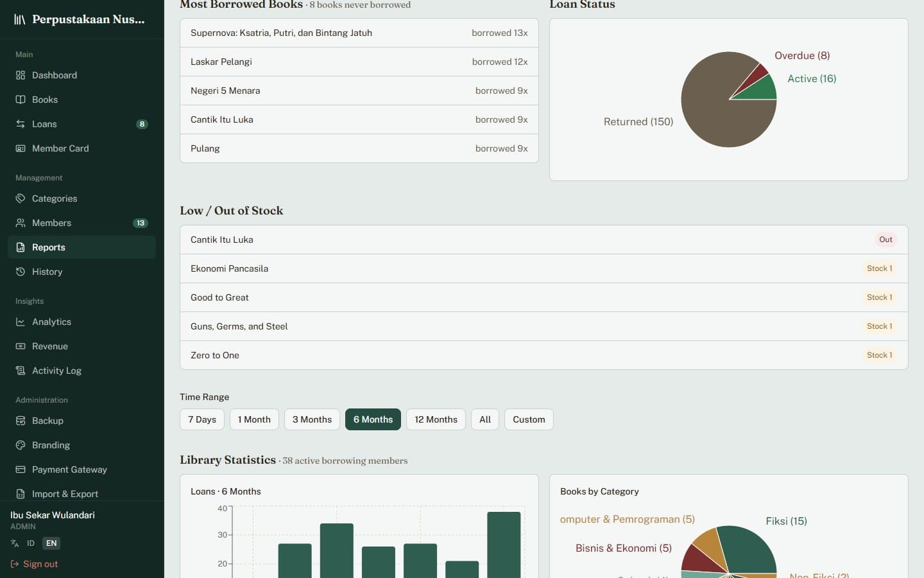The height and width of the screenshot is (578, 924).
Task: Click the Books open-book icon
Action: click(x=21, y=100)
